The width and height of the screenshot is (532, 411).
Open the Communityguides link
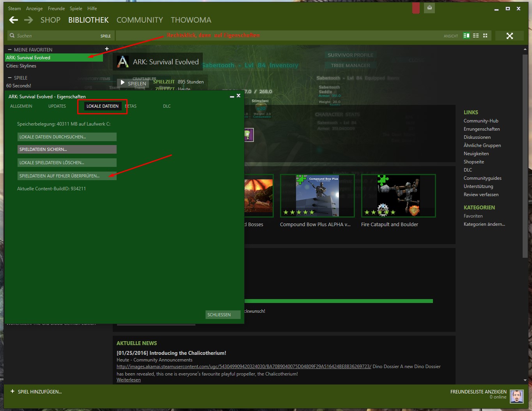pos(482,178)
